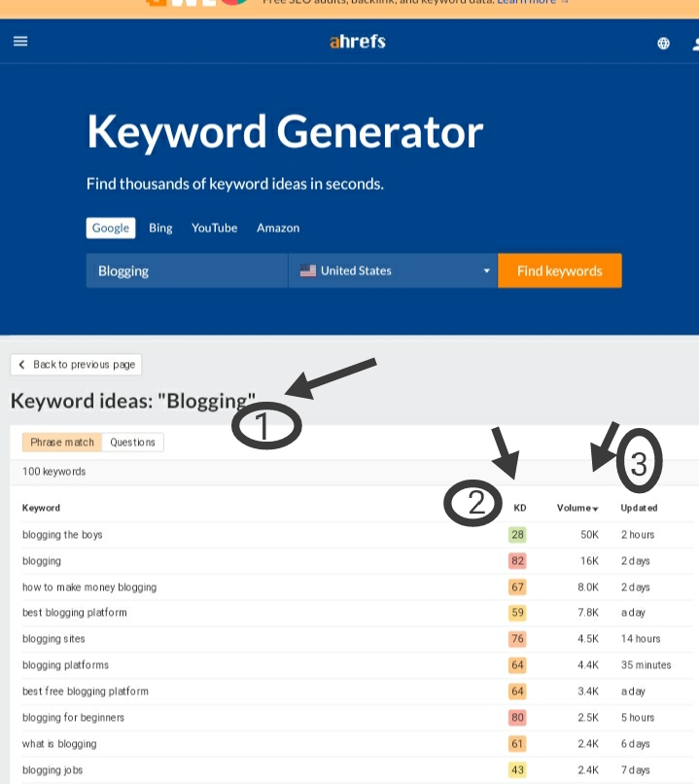699x784 pixels.
Task: Click the green KD badge showing 28
Action: coord(518,534)
